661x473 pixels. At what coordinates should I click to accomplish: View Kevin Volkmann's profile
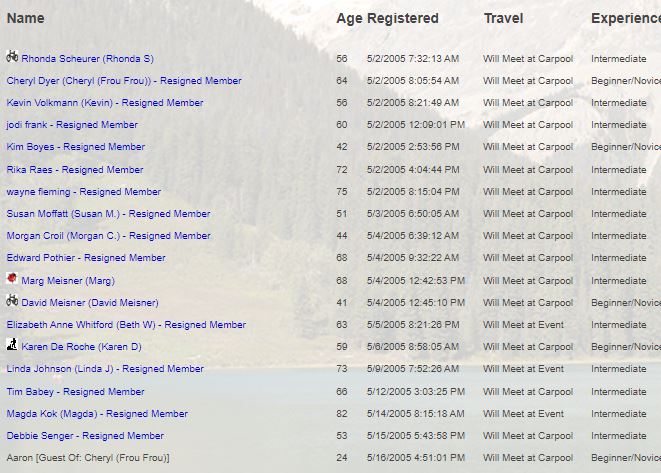pos(105,103)
